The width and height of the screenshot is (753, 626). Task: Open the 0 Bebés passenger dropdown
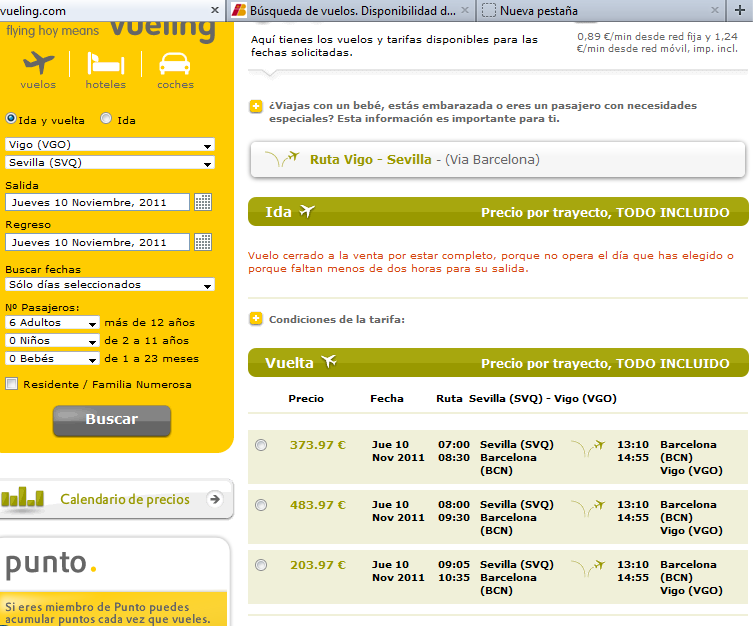52,359
